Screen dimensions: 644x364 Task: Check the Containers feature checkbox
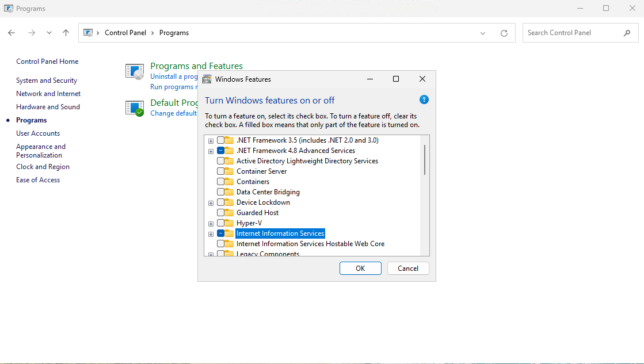point(220,181)
